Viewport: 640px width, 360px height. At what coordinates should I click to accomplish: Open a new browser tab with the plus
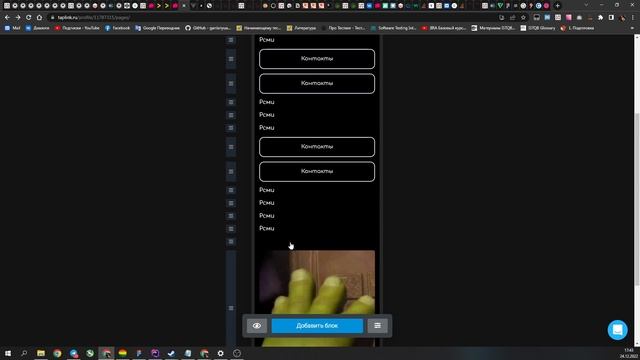pos(558,6)
